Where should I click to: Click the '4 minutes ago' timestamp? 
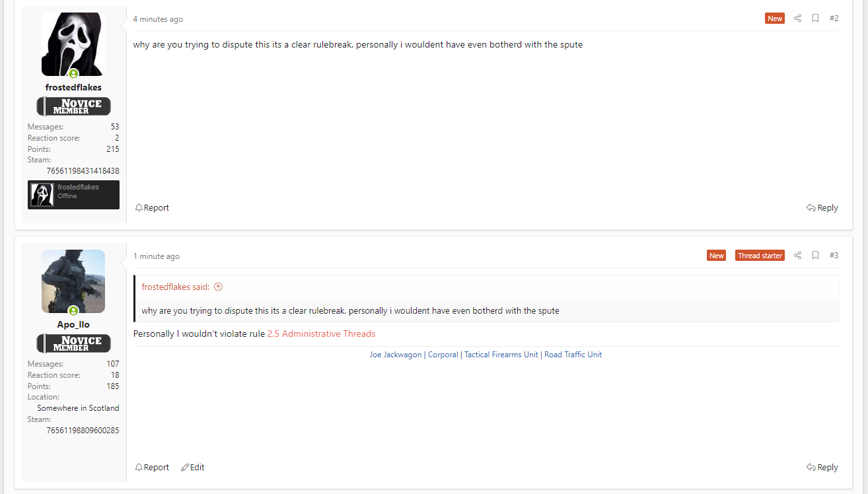pos(158,19)
